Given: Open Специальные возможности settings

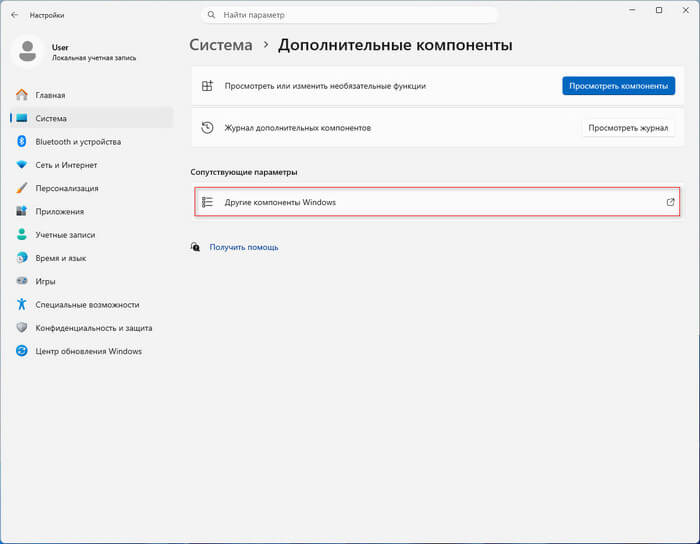Looking at the screenshot, I should click(92, 304).
